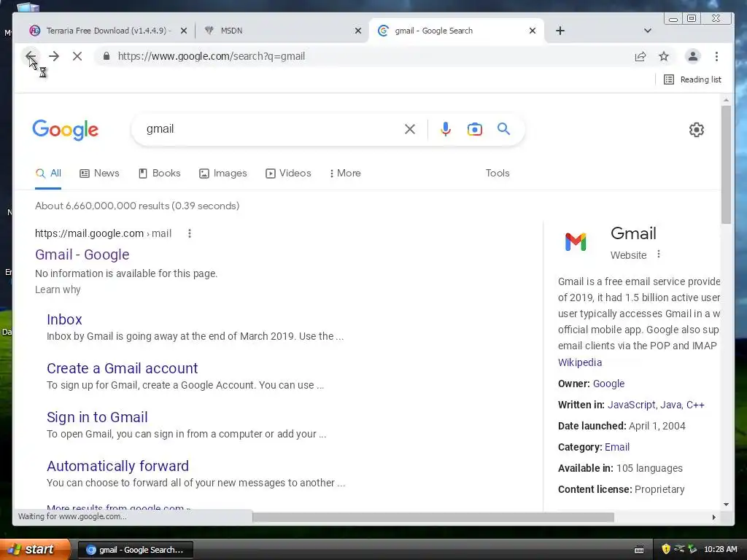Click the C++ link
Image resolution: width=747 pixels, height=560 pixels.
pyautogui.click(x=695, y=405)
